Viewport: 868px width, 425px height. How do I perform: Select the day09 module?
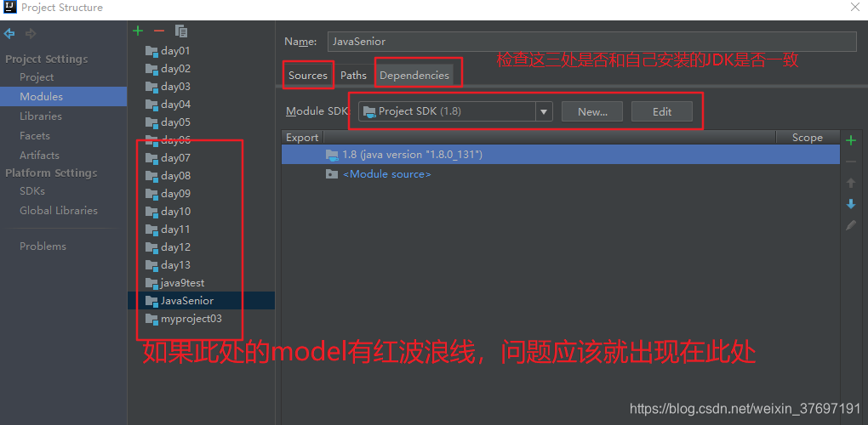click(175, 194)
